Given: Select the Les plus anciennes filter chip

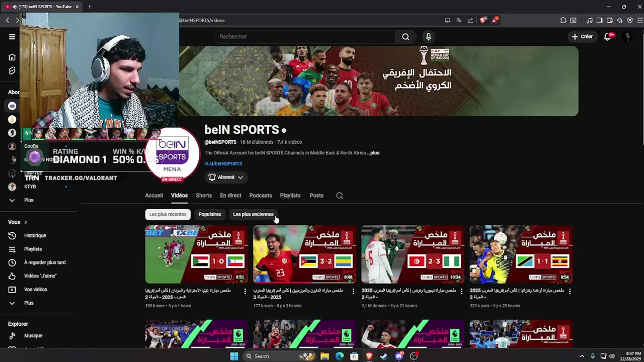Looking at the screenshot, I should pyautogui.click(x=253, y=214).
